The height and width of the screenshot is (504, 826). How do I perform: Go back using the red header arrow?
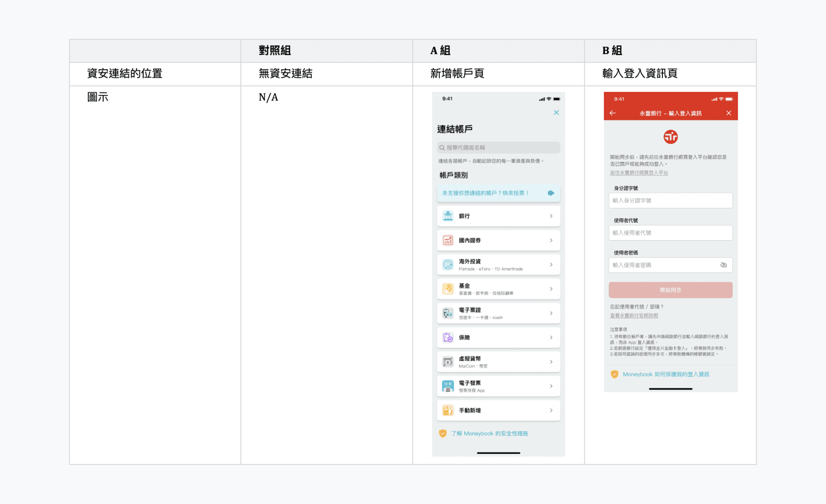[x=613, y=113]
